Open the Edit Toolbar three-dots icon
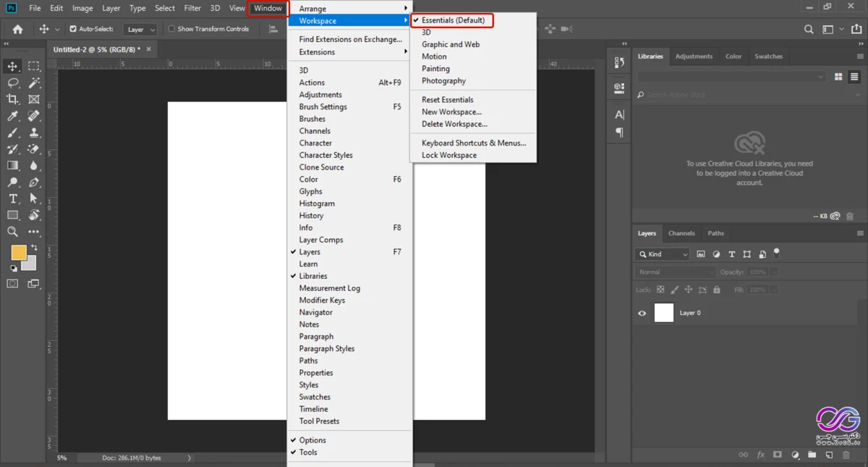The image size is (868, 467). pyautogui.click(x=34, y=232)
